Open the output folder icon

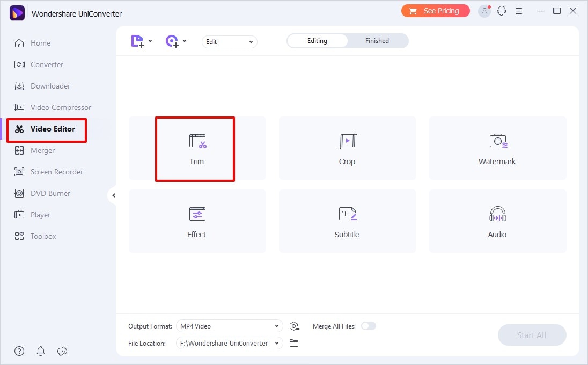(x=294, y=343)
